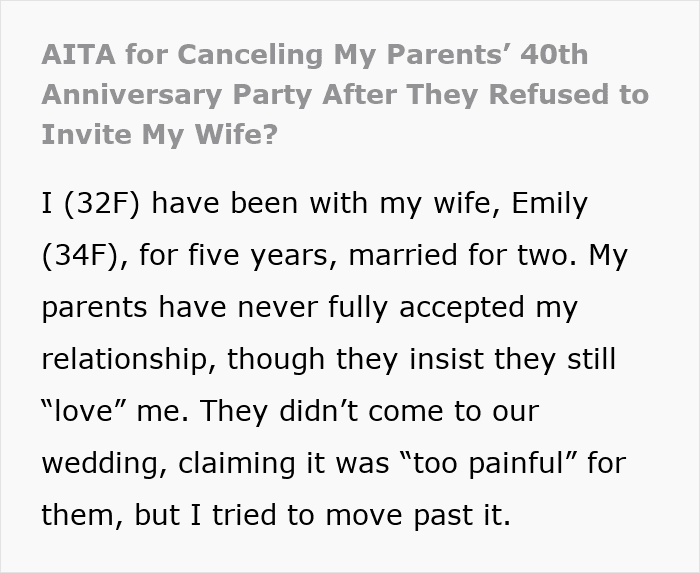Click "Anniversary Party" in the title
The height and width of the screenshot is (573, 700).
click(x=176, y=95)
